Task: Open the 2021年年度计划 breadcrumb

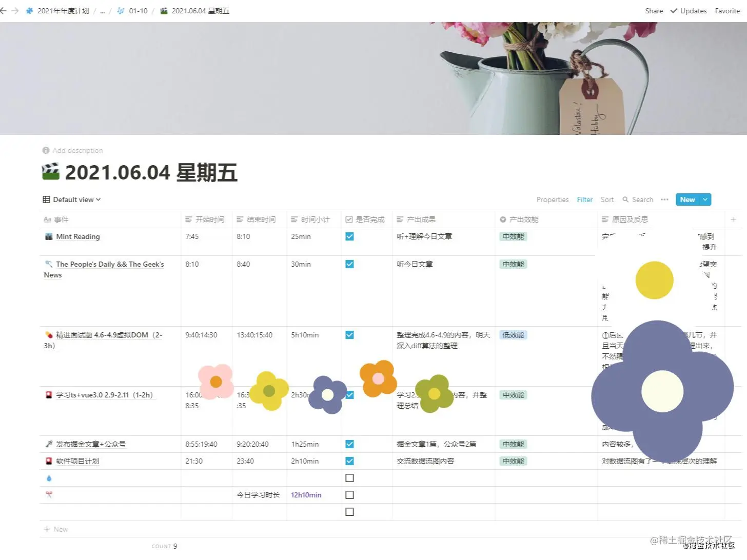Action: pyautogui.click(x=58, y=11)
